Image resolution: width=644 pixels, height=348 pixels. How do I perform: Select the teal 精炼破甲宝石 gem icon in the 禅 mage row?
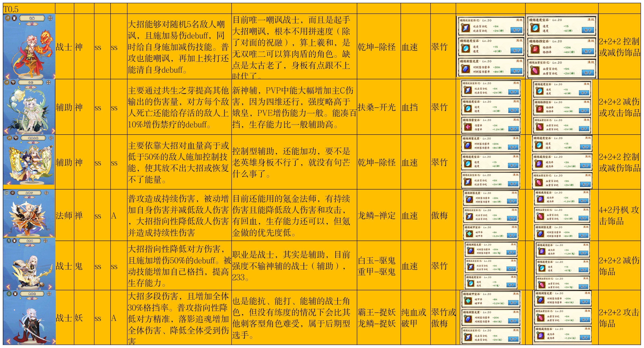pos(469,234)
